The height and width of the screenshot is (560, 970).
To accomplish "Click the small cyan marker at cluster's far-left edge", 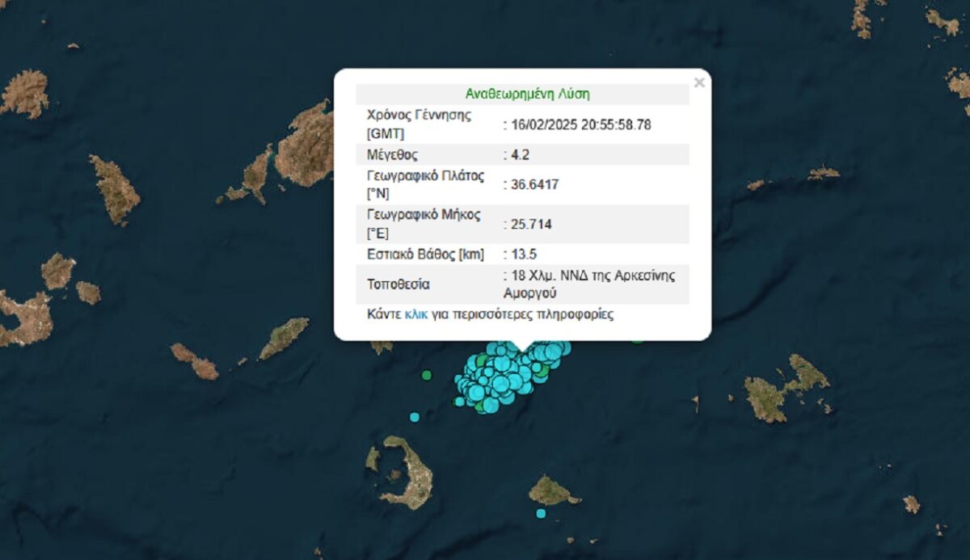I will coord(459,402).
